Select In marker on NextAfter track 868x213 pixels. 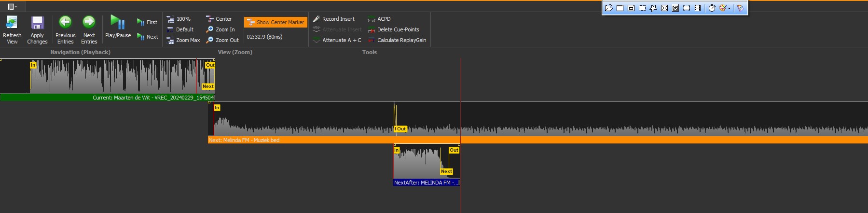pyautogui.click(x=397, y=150)
